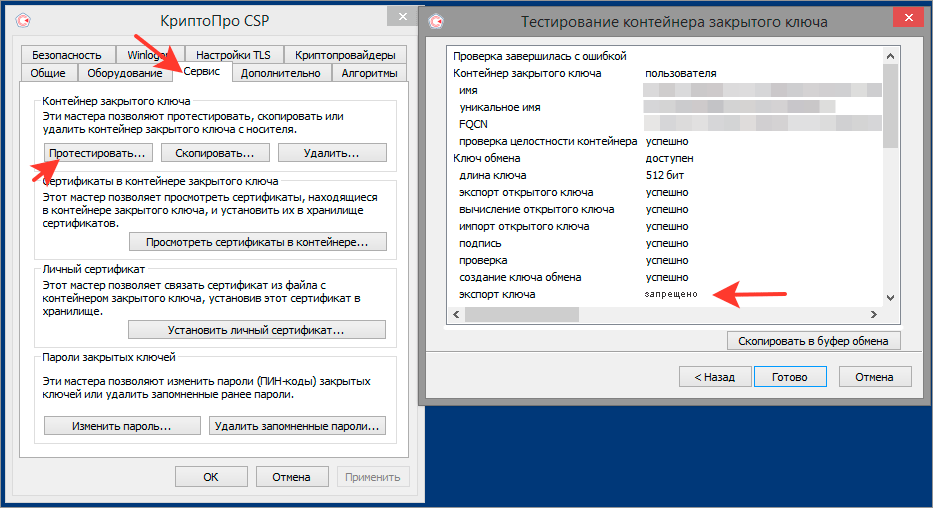Click Отмена in the CryptoPro CSP window
Image resolution: width=933 pixels, height=508 pixels.
(x=292, y=476)
